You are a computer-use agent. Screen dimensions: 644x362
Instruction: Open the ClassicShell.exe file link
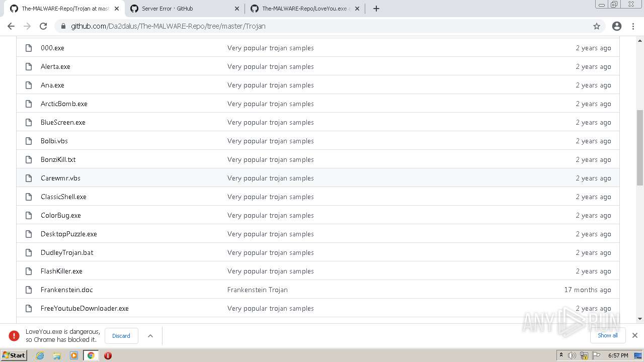coord(63,197)
